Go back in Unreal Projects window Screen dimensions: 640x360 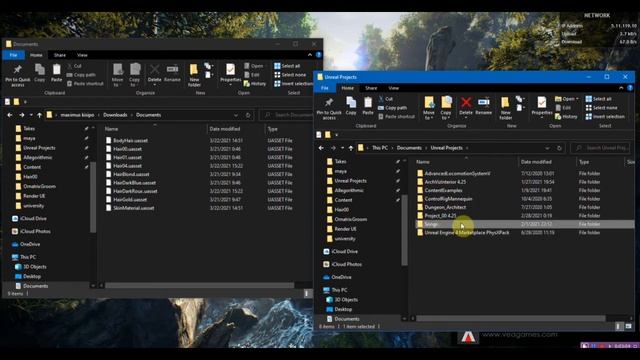tap(321, 148)
